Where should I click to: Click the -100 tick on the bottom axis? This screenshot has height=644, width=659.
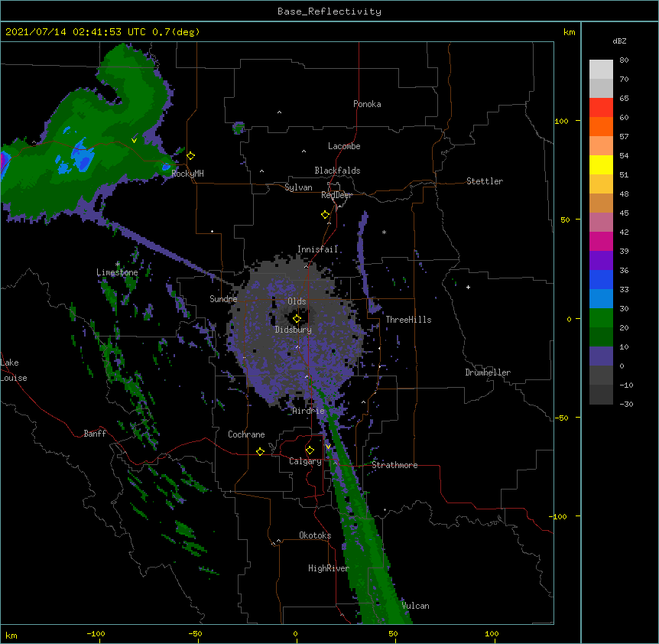pos(96,633)
